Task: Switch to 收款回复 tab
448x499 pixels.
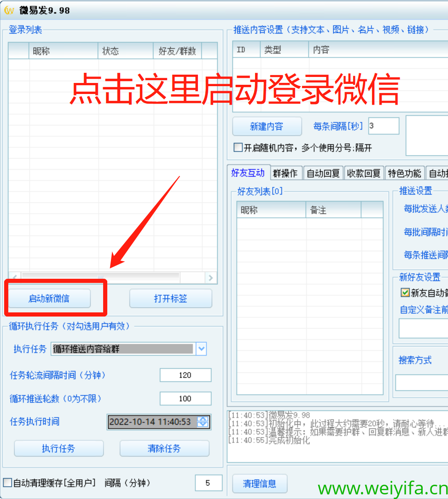Action: [x=364, y=173]
